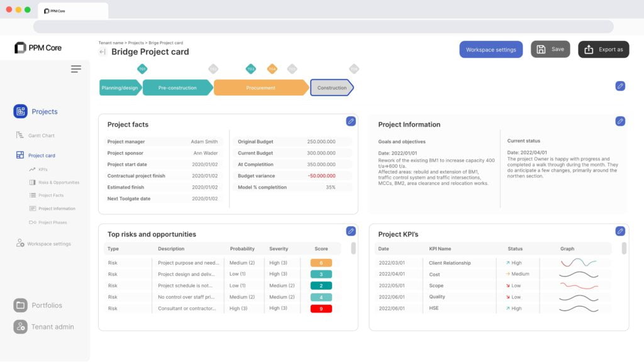Viewport: 644px width, 362px height.
Task: Open the Gantt Chart view
Action: 41,136
